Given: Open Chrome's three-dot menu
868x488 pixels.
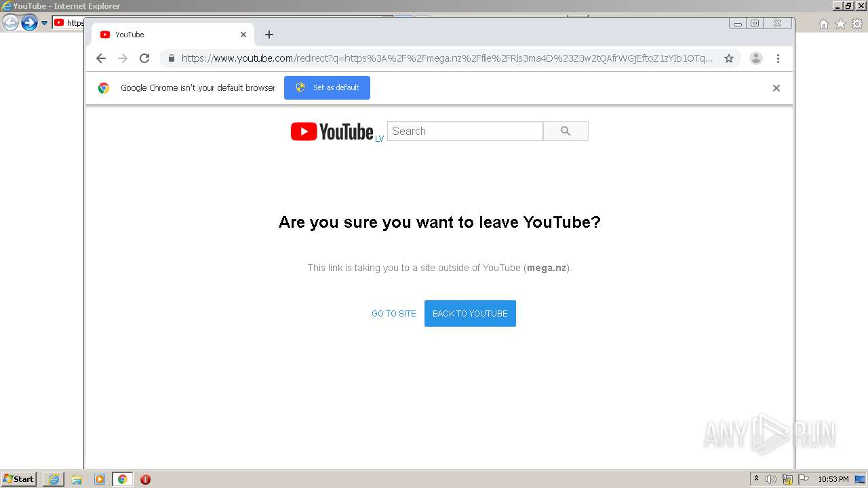Looking at the screenshot, I should click(x=778, y=58).
